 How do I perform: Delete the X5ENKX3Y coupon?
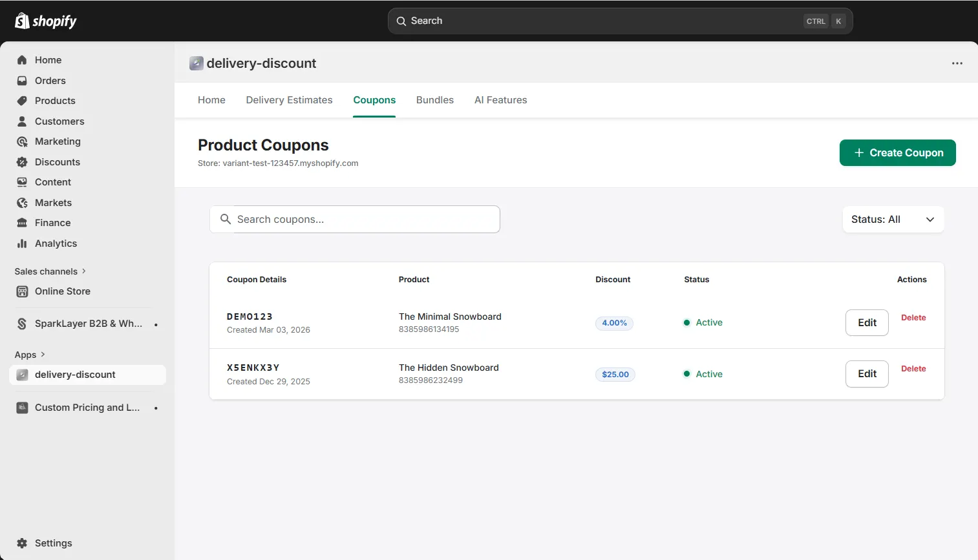pyautogui.click(x=913, y=369)
